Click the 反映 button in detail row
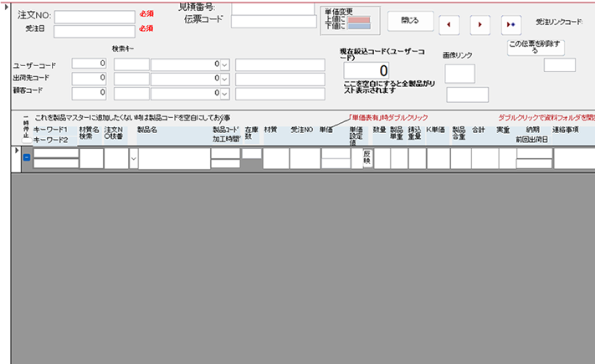Viewport: 595px width, 364px height. pos(367,157)
